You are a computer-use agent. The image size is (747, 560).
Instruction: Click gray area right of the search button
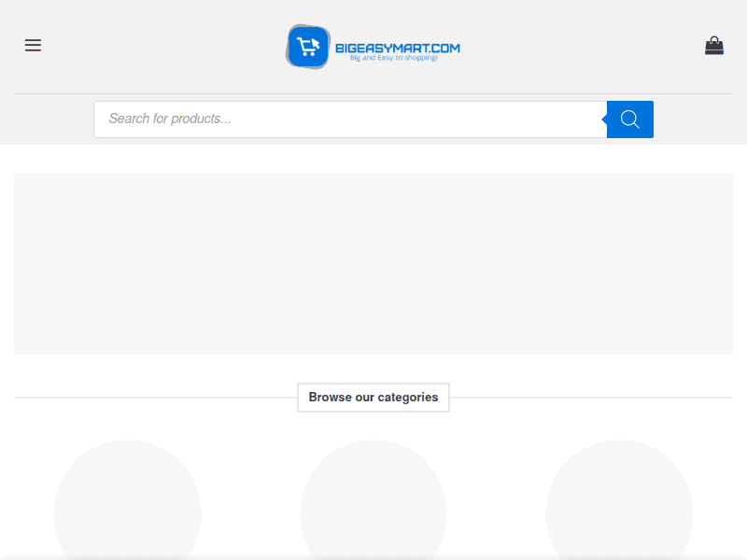pos(700,119)
